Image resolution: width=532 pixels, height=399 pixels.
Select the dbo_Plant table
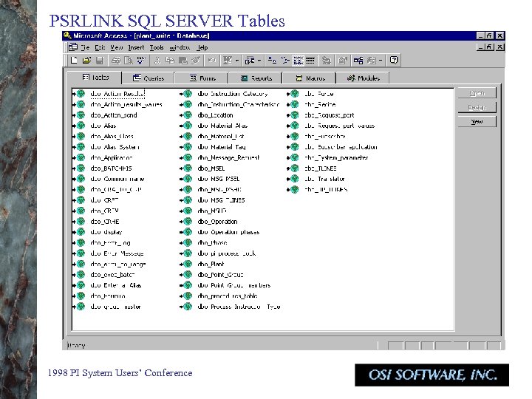pyautogui.click(x=211, y=264)
